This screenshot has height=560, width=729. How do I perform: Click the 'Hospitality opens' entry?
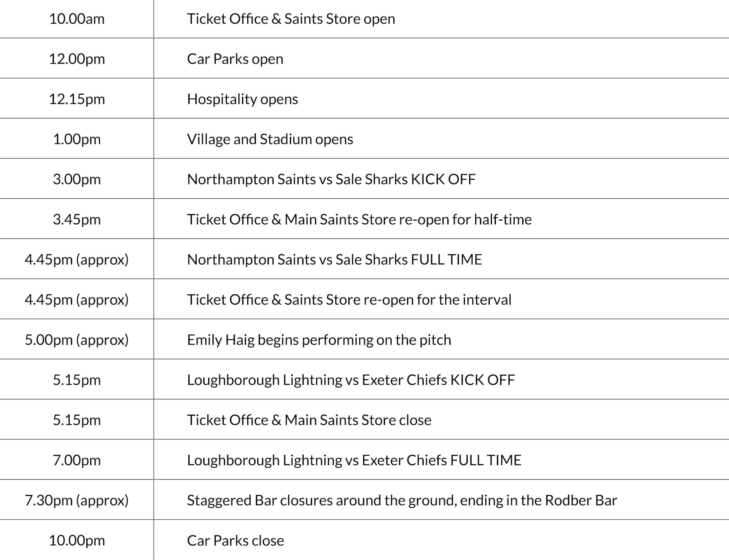[242, 99]
